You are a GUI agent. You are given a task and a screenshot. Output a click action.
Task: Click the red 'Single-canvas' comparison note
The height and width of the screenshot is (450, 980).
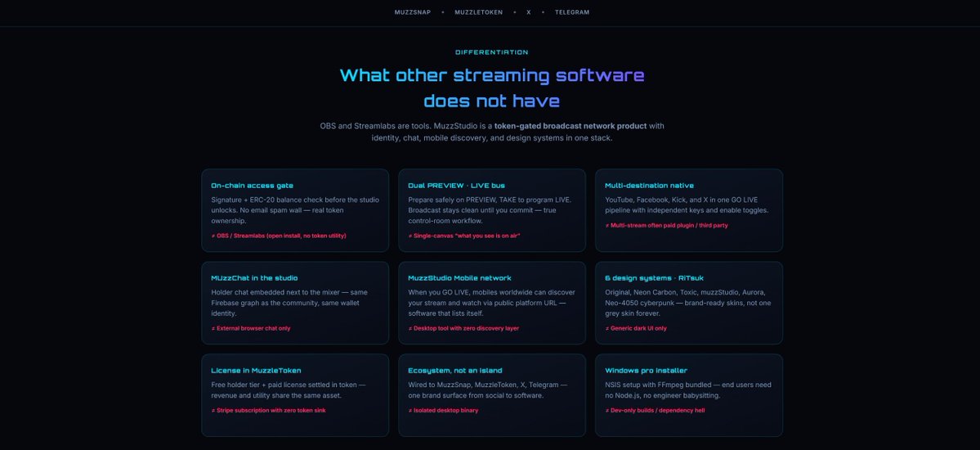(464, 236)
